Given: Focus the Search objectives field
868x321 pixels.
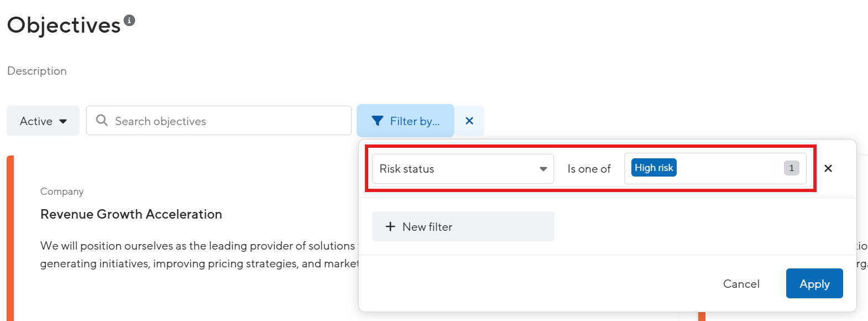Looking at the screenshot, I should pos(219,121).
